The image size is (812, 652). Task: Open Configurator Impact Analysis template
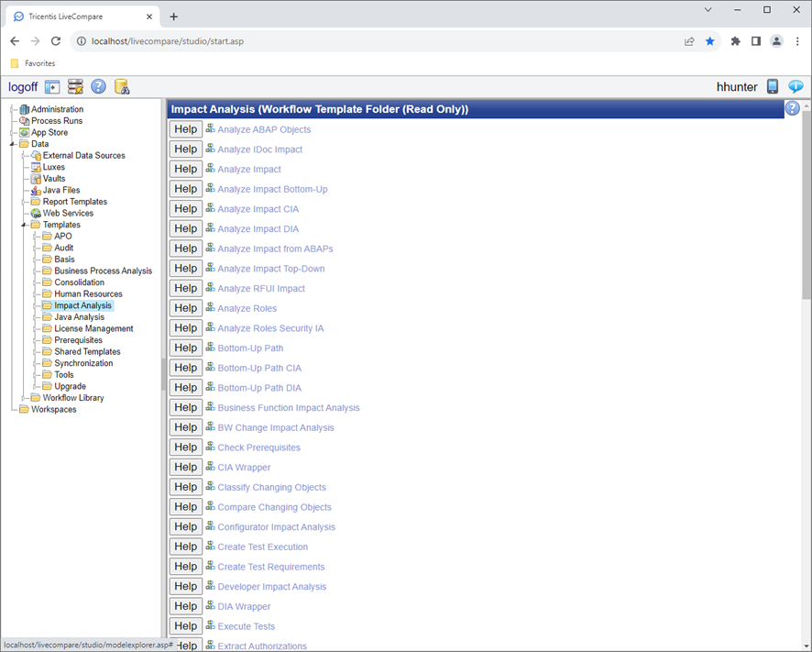tap(276, 527)
